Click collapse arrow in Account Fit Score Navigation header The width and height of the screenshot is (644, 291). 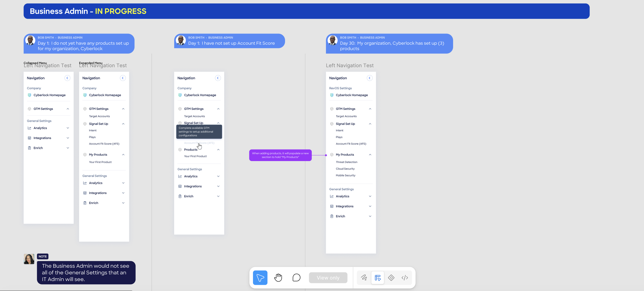218,78
